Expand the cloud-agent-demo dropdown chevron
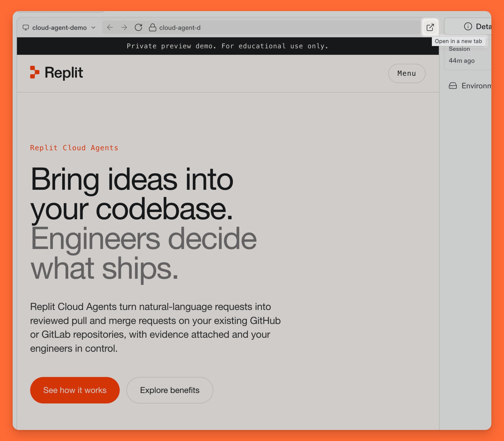504x441 pixels. click(93, 28)
